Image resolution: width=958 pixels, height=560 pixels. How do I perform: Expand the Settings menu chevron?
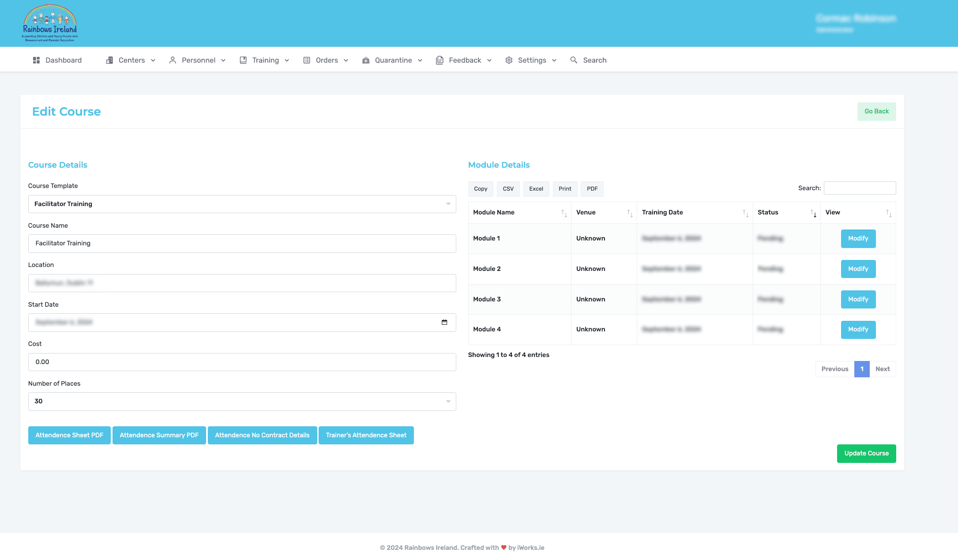(554, 60)
